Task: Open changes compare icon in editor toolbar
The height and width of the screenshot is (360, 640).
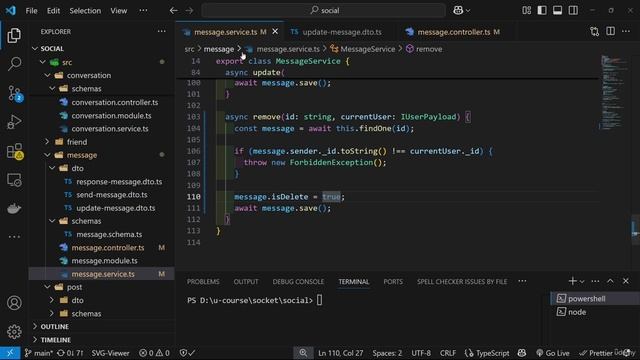Action: click(x=595, y=31)
